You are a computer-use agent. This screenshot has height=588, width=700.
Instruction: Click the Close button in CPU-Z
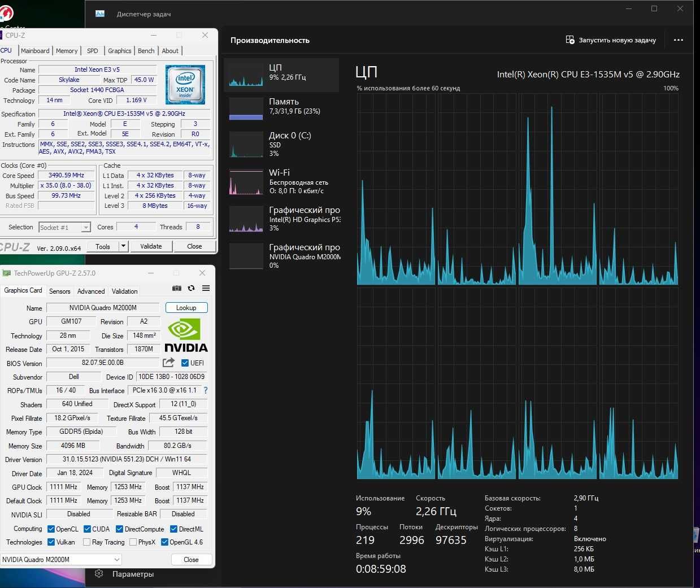tap(194, 246)
